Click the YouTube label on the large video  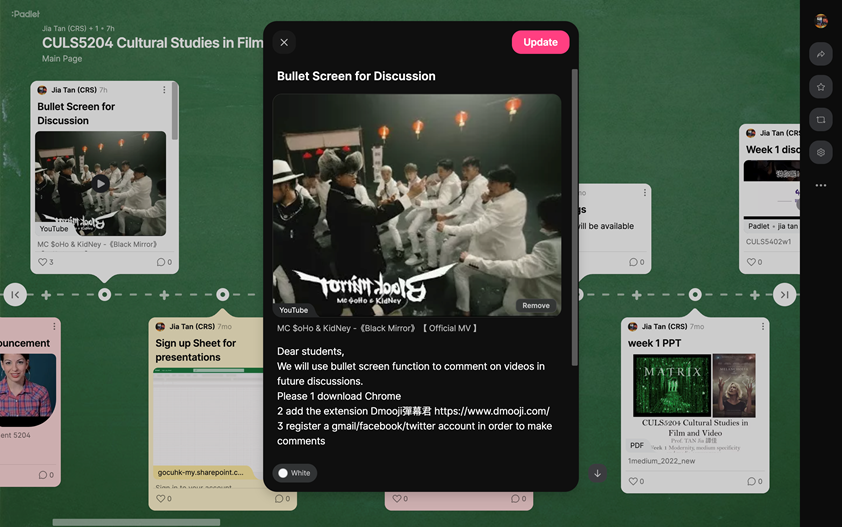pos(293,310)
